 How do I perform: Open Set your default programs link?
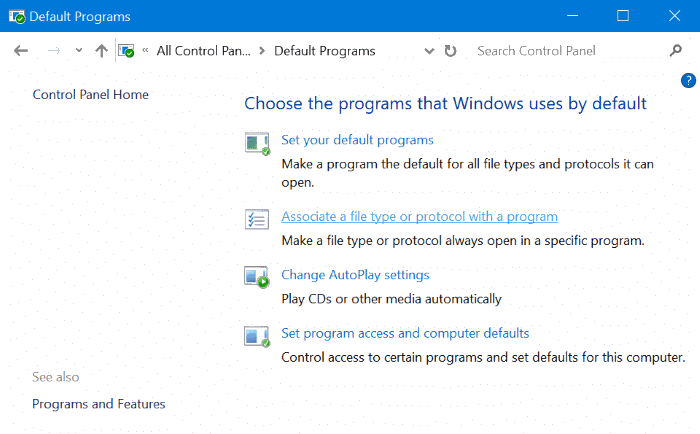click(x=357, y=140)
